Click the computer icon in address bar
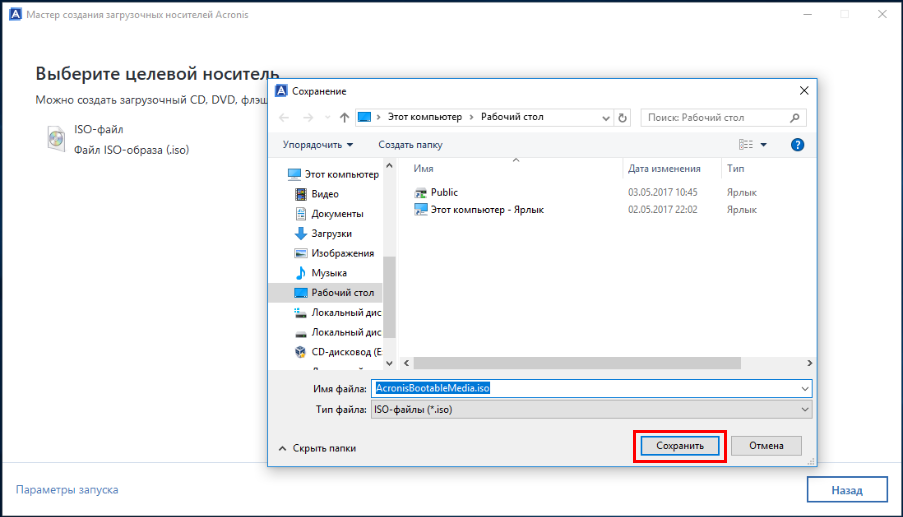This screenshot has height=517, width=903. (x=365, y=117)
